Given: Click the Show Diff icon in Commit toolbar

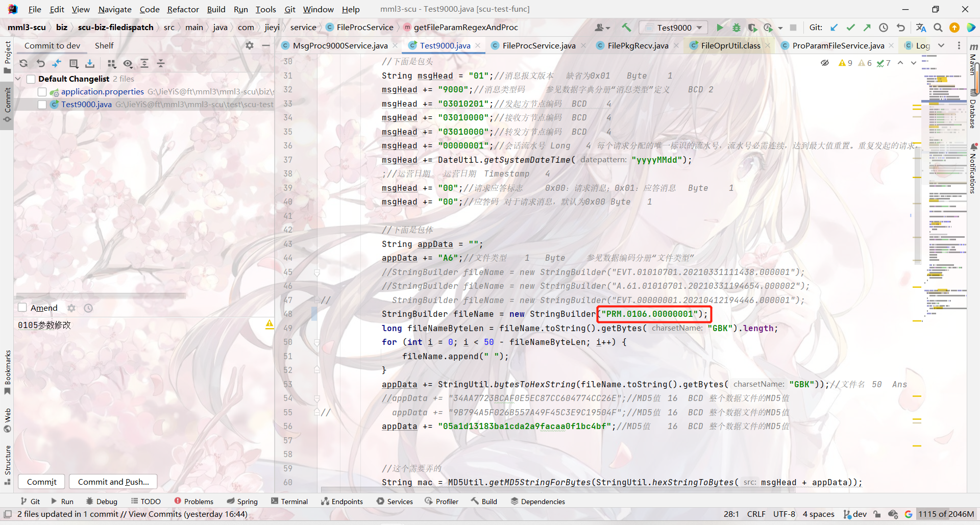Looking at the screenshot, I should tap(57, 63).
